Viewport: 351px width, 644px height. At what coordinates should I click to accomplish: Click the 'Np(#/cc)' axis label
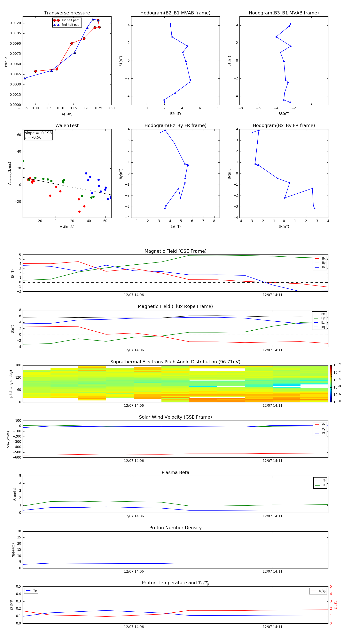point(13,550)
